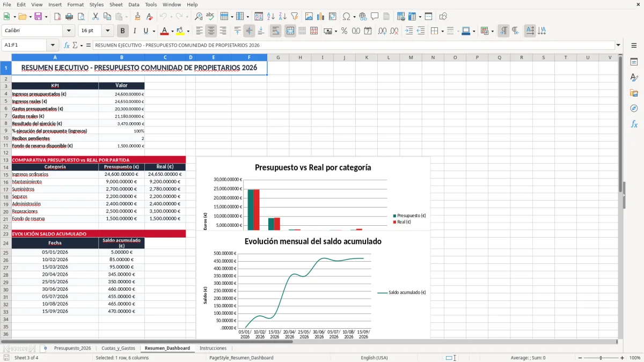This screenshot has width=644, height=362.
Task: Open the Font Name dropdown
Action: [68, 31]
